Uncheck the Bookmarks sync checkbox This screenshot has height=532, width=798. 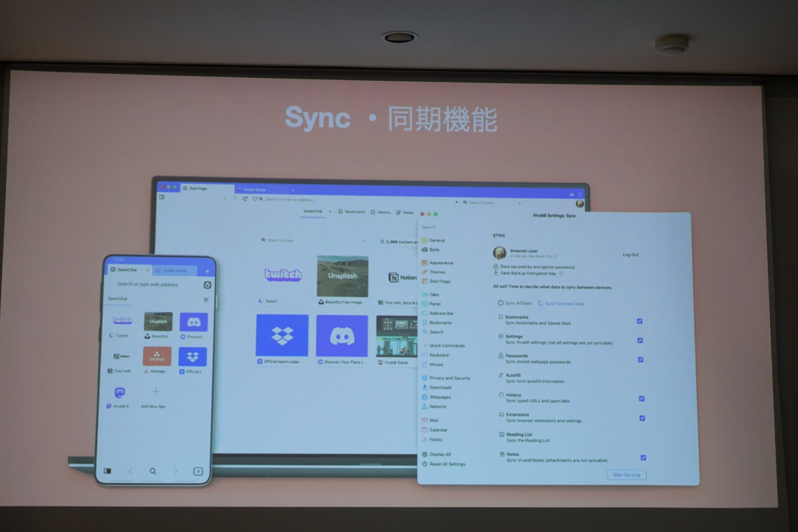coord(640,321)
